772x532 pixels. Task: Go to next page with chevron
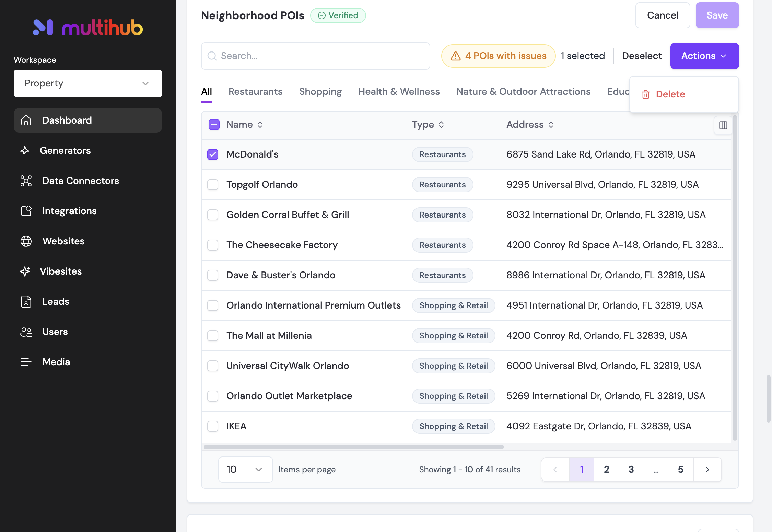click(707, 470)
